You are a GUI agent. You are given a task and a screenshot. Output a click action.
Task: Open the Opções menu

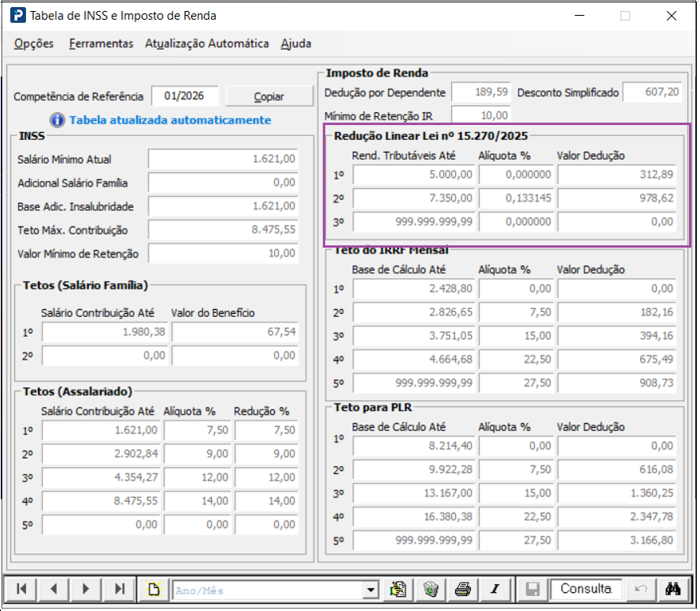34,43
